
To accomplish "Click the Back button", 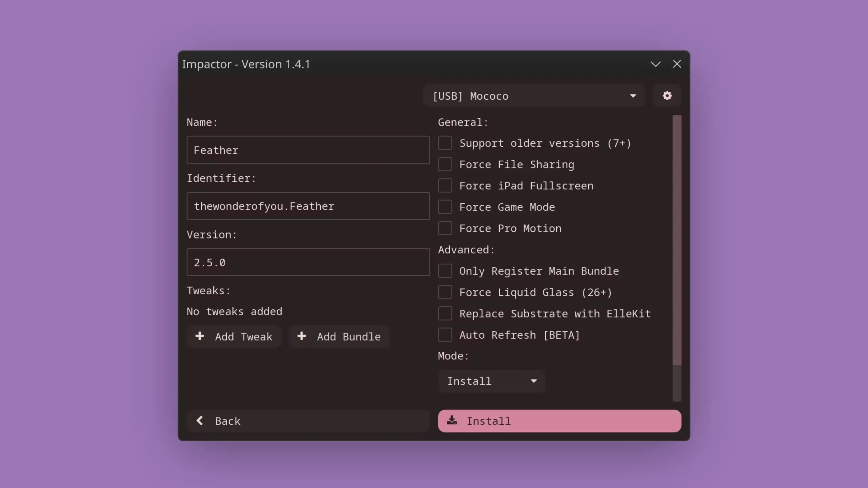I will pos(308,421).
